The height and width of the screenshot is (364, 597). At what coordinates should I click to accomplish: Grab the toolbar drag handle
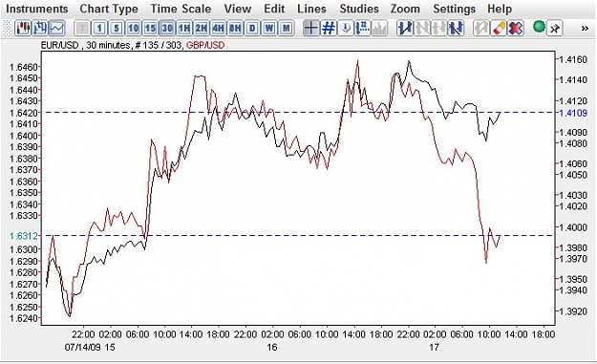point(7,28)
